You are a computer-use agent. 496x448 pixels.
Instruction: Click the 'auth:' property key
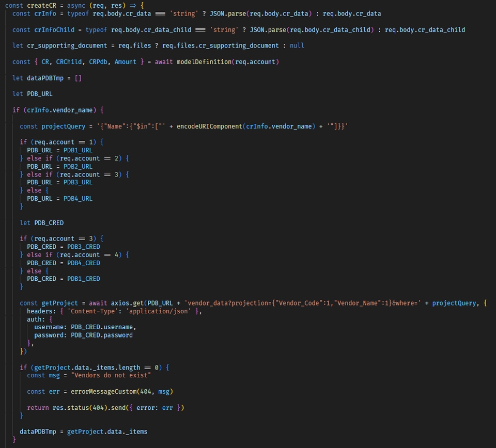click(36, 319)
